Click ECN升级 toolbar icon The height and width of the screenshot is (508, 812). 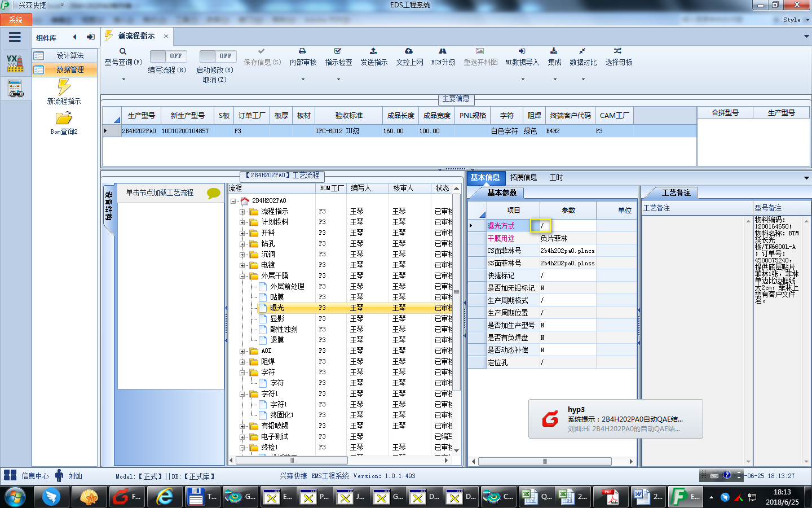443,51
